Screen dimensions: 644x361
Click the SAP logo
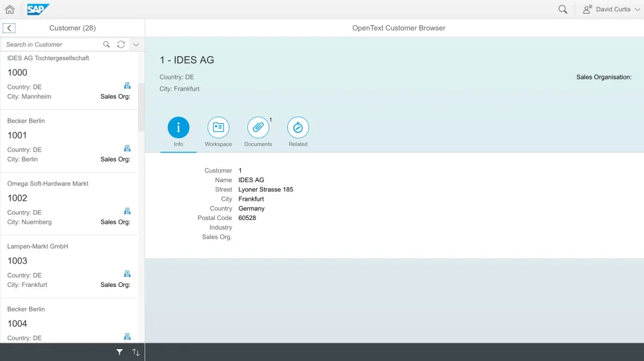click(38, 9)
